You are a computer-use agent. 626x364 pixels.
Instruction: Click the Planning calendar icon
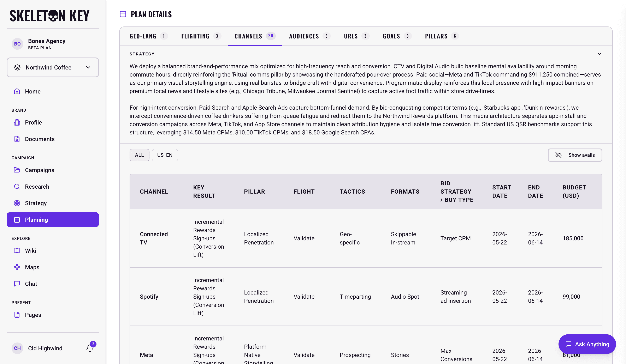(x=17, y=220)
